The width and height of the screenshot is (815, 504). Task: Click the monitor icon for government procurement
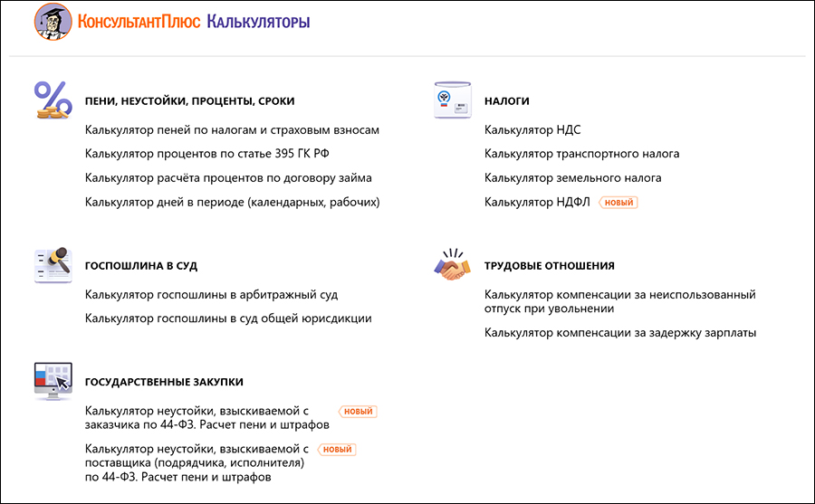pyautogui.click(x=53, y=381)
